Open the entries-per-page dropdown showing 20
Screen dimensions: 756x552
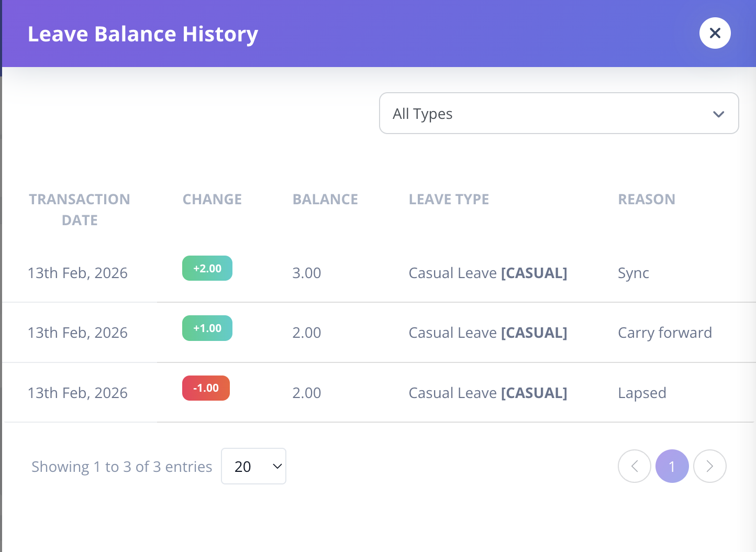pyautogui.click(x=253, y=466)
